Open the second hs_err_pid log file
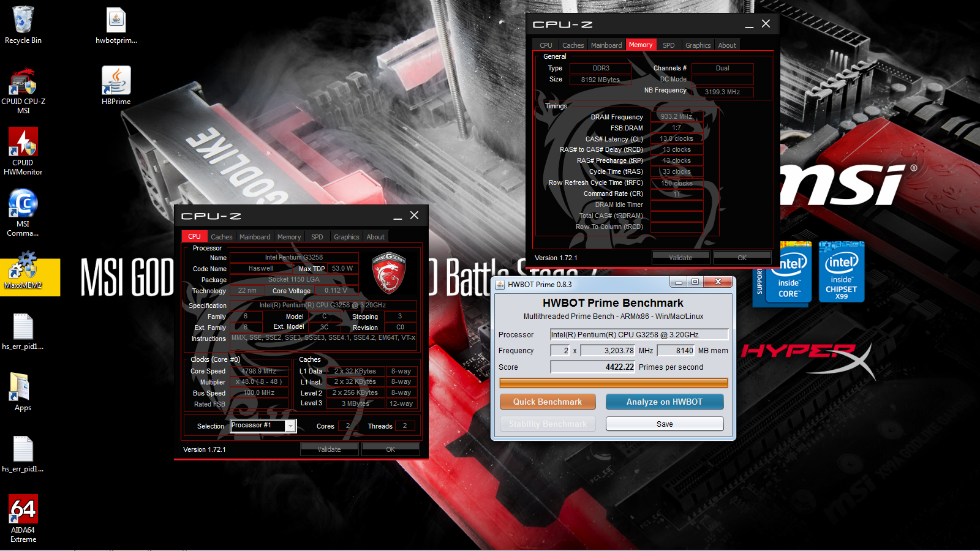This screenshot has height=551, width=980. click(23, 454)
